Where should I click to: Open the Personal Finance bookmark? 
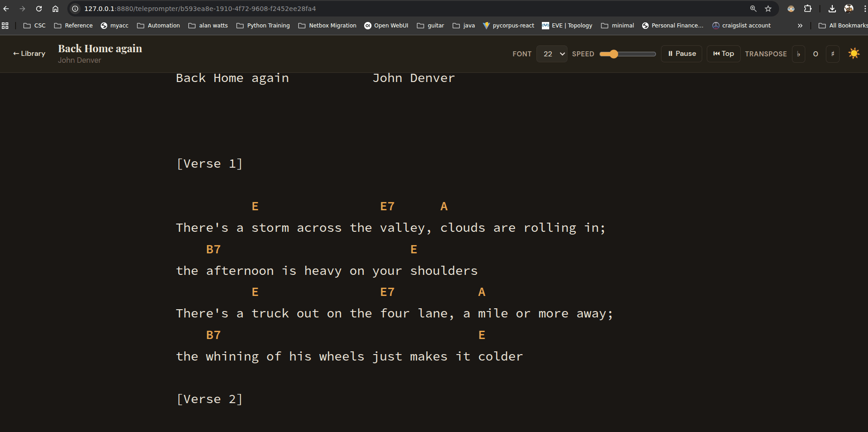(672, 26)
